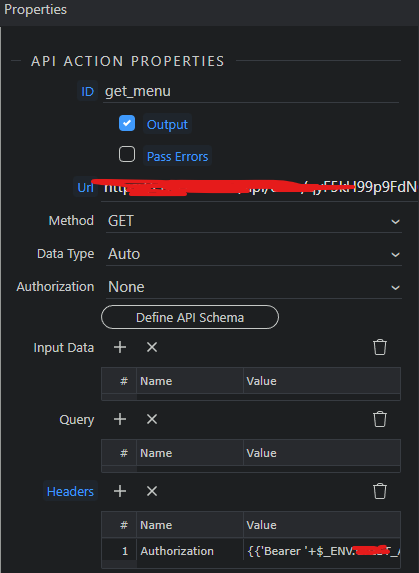Edit the ID field containing get_menu
The image size is (419, 573).
tap(251, 91)
